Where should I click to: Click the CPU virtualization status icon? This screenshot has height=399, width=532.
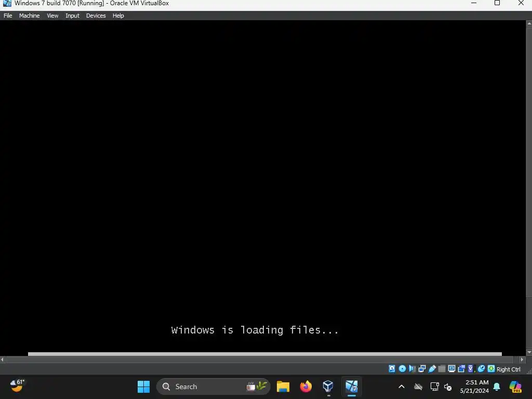pyautogui.click(x=471, y=369)
